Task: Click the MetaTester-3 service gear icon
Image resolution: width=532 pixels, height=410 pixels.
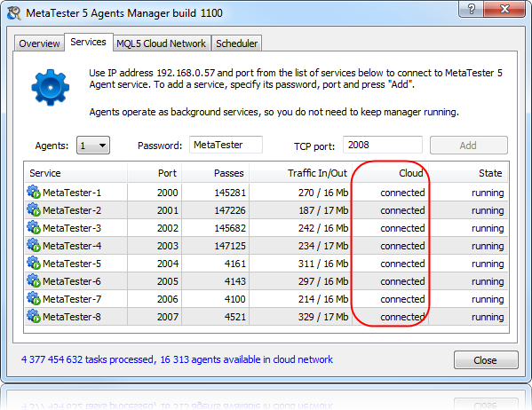Action: coord(34,227)
